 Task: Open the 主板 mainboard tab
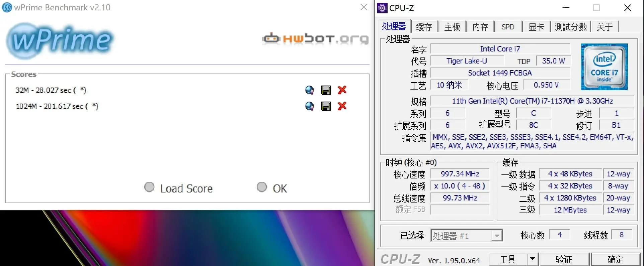pos(452,27)
